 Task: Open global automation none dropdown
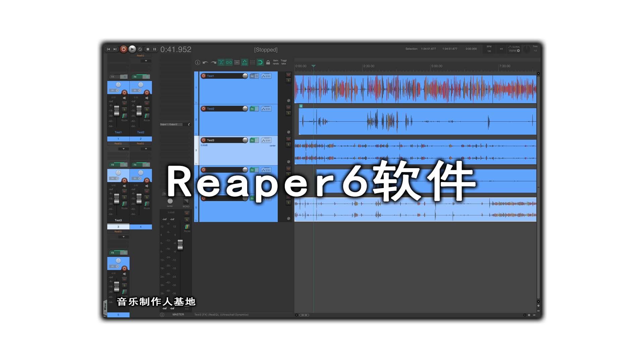coord(514,51)
